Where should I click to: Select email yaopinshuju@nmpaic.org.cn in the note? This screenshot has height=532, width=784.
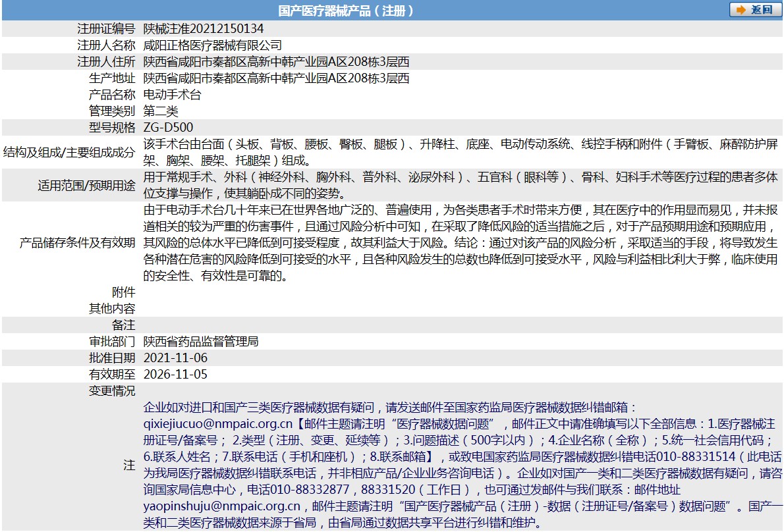point(222,506)
